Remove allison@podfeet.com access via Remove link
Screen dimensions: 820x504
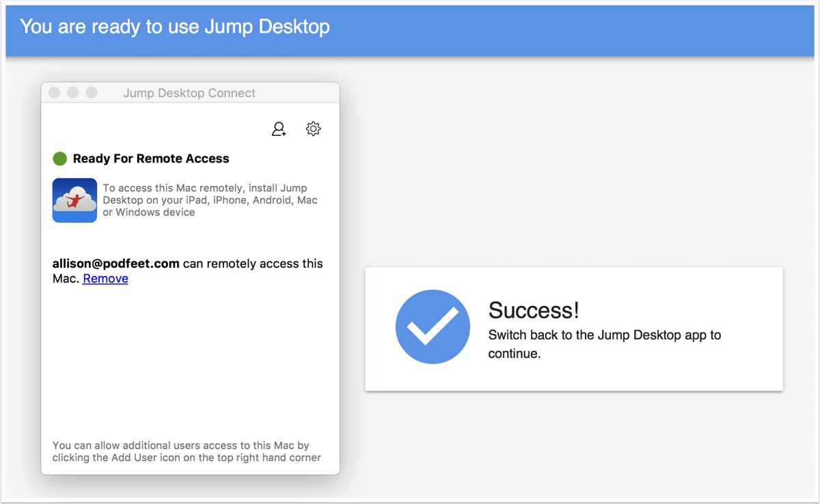point(105,279)
